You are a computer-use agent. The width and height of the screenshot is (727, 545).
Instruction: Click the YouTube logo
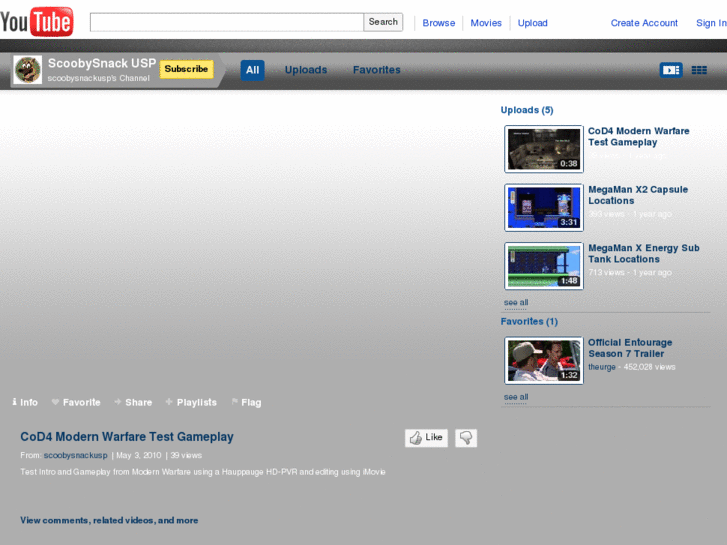pos(37,21)
